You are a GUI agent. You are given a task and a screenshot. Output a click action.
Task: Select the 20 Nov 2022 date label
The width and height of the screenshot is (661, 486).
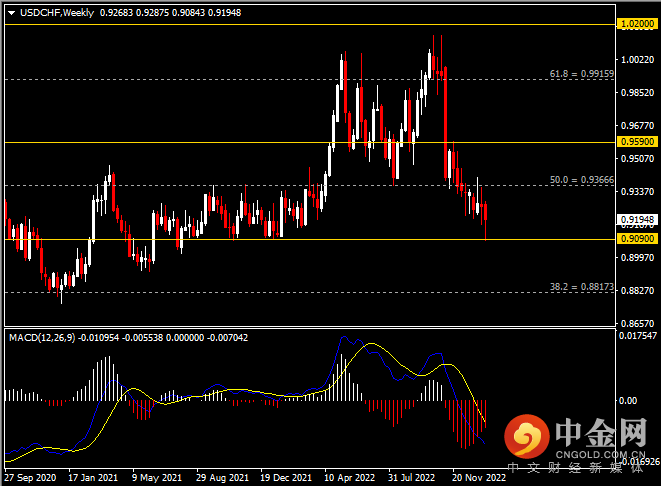pyautogui.click(x=479, y=478)
